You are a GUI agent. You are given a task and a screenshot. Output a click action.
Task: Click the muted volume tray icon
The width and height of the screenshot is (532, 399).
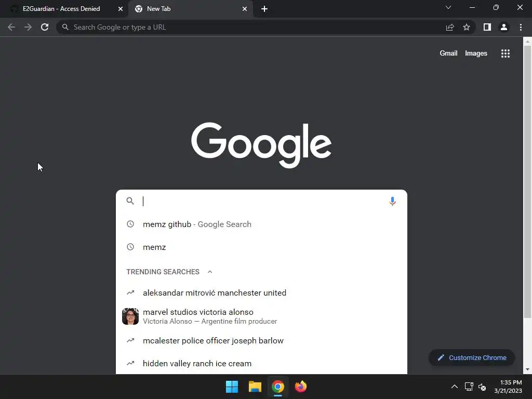482,387
